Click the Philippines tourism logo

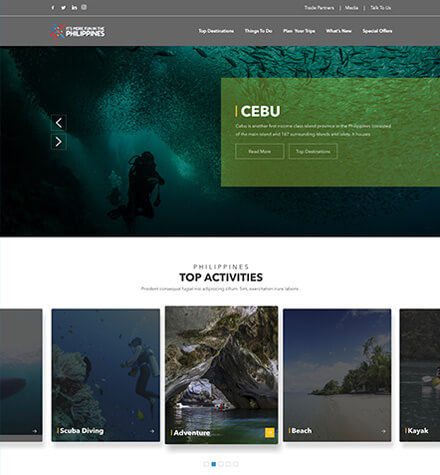coord(77,31)
